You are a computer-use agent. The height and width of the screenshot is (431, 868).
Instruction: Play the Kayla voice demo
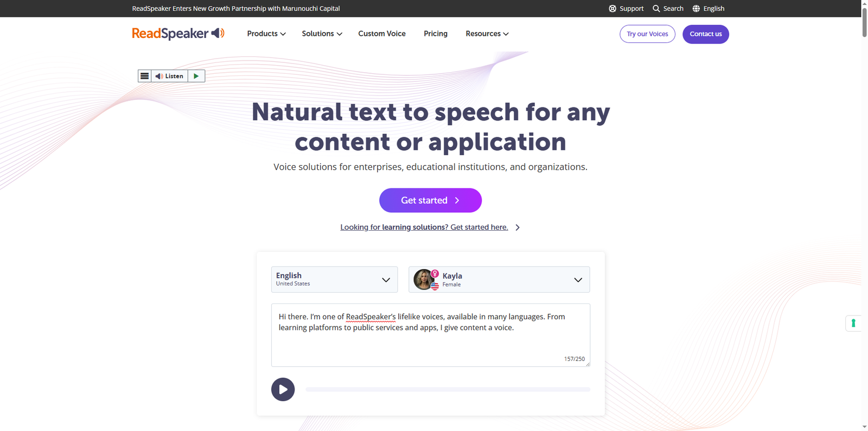283,389
